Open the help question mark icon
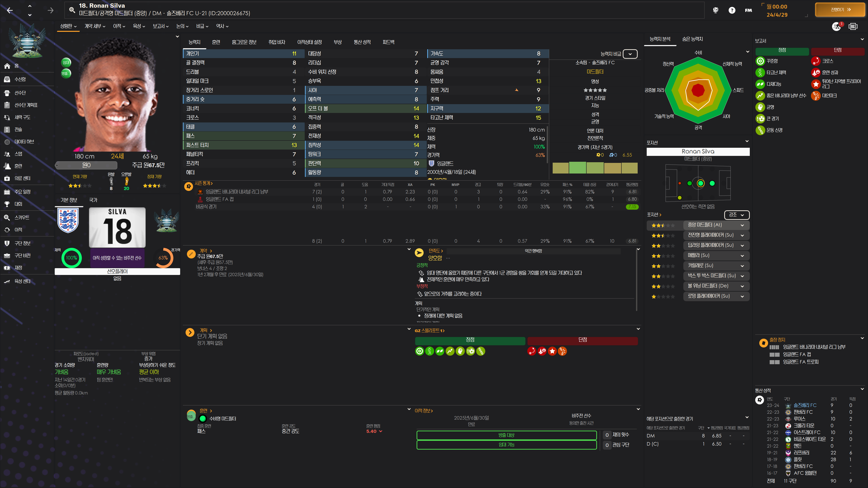Screen dimensions: 868x488 731,10
